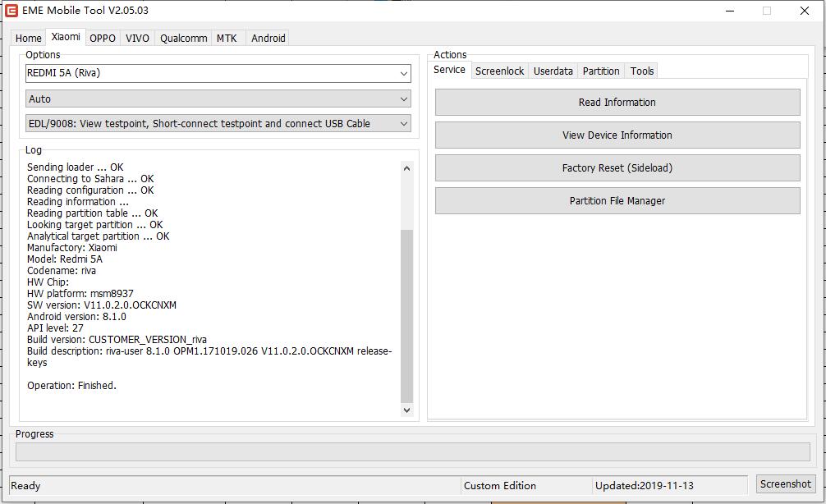Click 'SW version: V11.0.2.0.OCKCNXM' log line
The height and width of the screenshot is (504, 826).
pyautogui.click(x=102, y=305)
